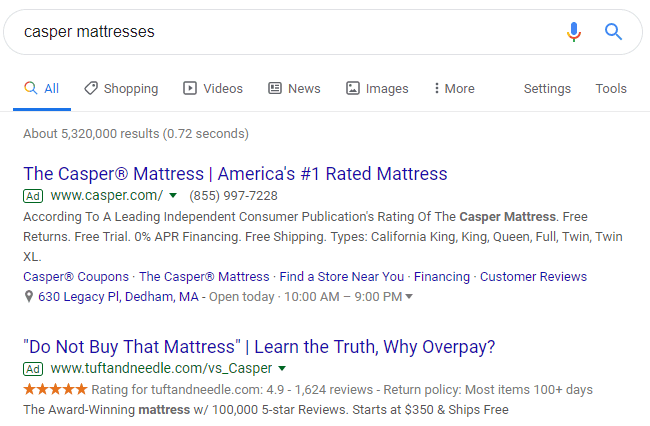Open "Do Not Buy That Mattress" headline
This screenshot has height=426, width=650.
(x=259, y=347)
